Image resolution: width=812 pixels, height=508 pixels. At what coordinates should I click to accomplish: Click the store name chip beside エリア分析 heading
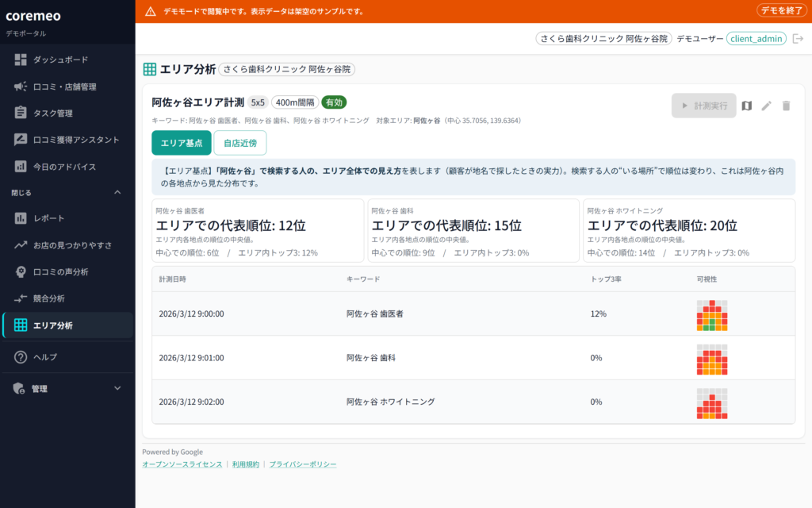click(287, 69)
